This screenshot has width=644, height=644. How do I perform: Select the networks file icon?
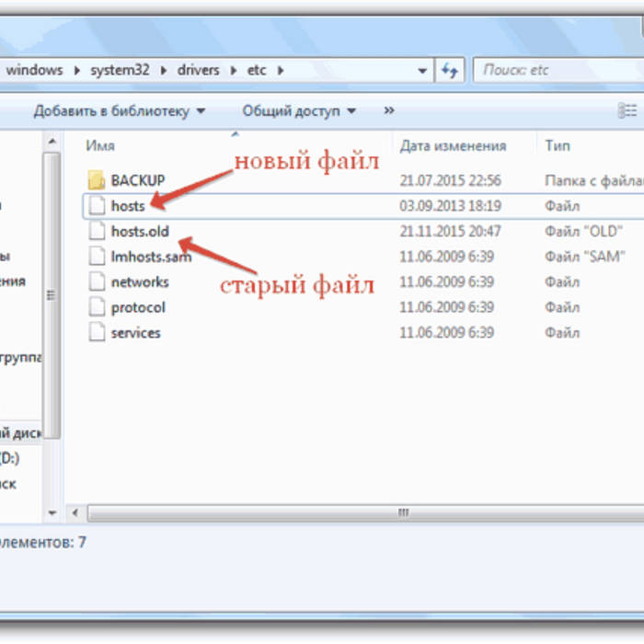point(97,282)
